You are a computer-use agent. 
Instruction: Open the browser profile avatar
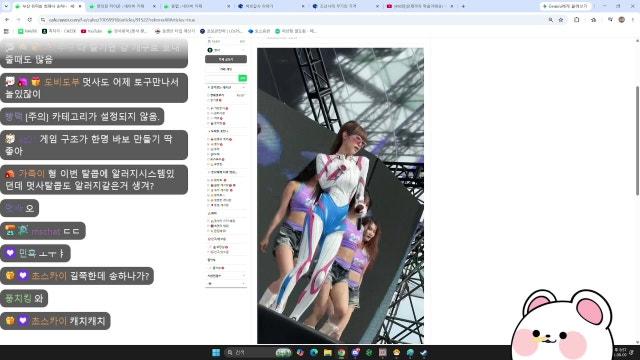pyautogui.click(x=621, y=20)
